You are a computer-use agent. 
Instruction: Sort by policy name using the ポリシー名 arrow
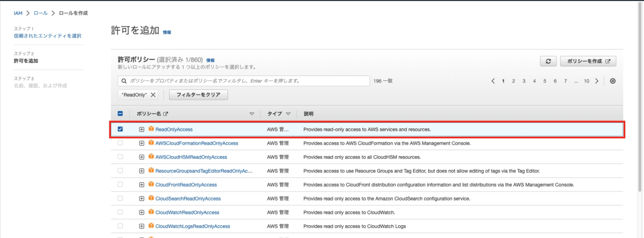pyautogui.click(x=252, y=114)
